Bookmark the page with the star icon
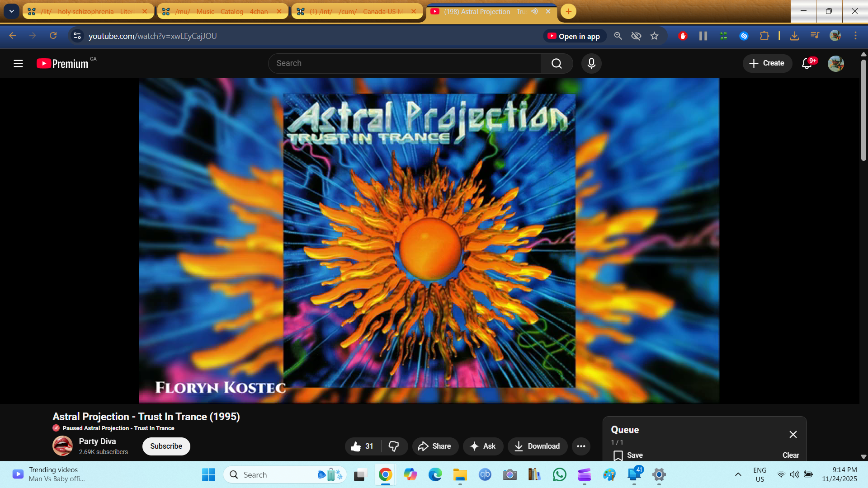The height and width of the screenshot is (488, 868). pyautogui.click(x=654, y=36)
